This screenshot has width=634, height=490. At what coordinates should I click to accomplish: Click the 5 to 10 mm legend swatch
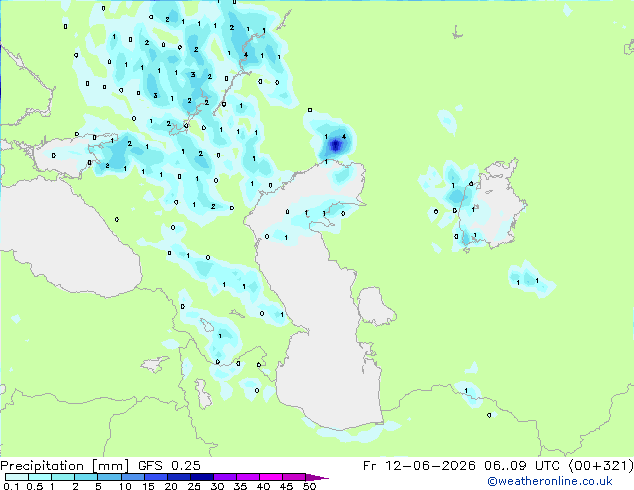(x=109, y=477)
